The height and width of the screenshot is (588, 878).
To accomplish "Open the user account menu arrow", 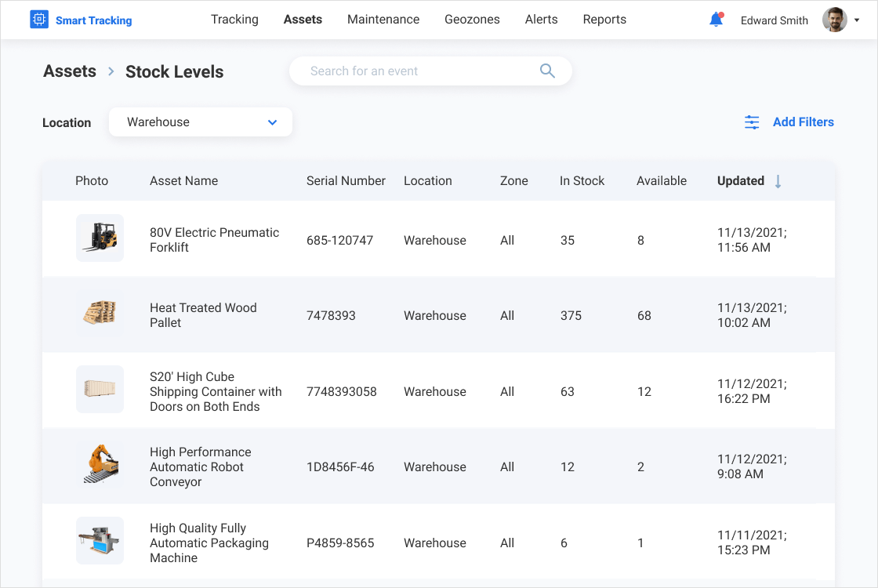I will point(857,20).
